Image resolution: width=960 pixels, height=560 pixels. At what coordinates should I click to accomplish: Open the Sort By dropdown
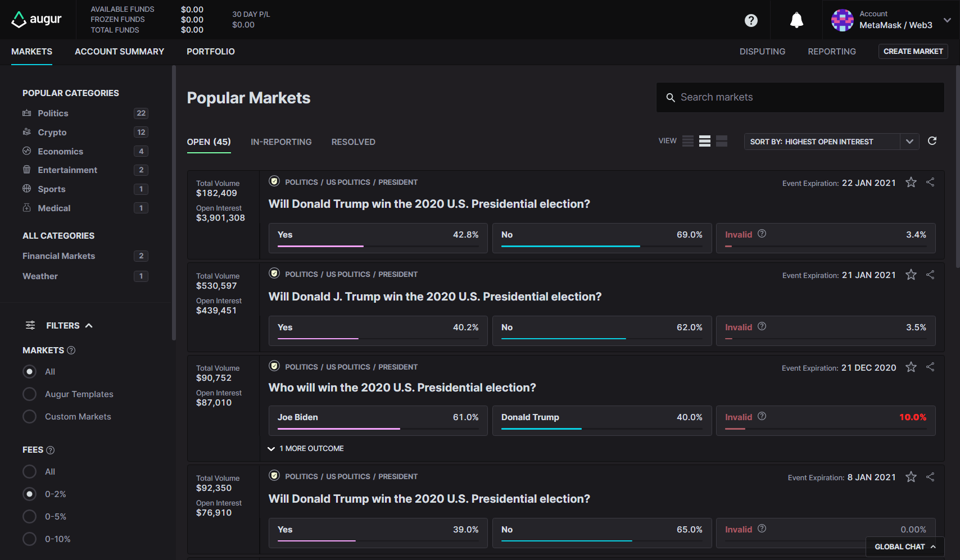point(831,142)
